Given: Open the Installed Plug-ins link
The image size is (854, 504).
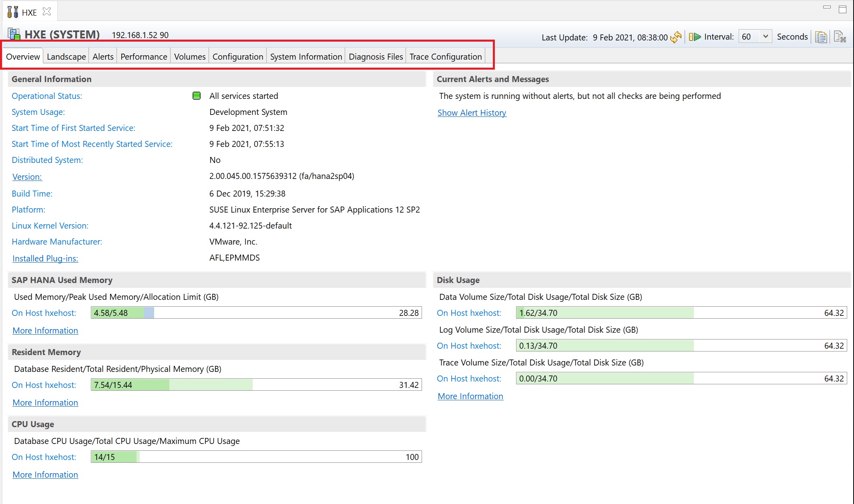Looking at the screenshot, I should click(45, 259).
